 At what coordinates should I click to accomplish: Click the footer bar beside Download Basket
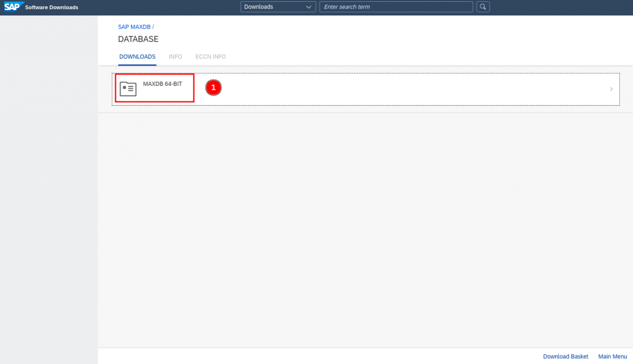(x=309, y=357)
